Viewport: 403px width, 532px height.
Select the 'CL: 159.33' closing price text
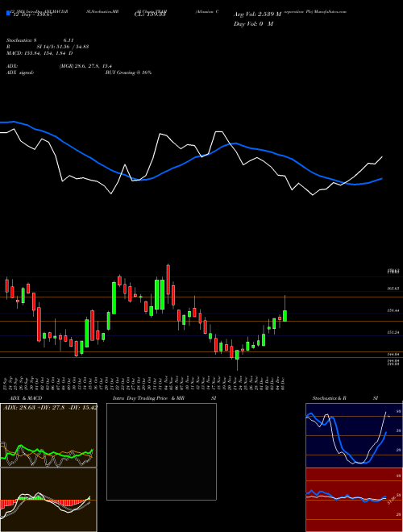pyautogui.click(x=150, y=15)
